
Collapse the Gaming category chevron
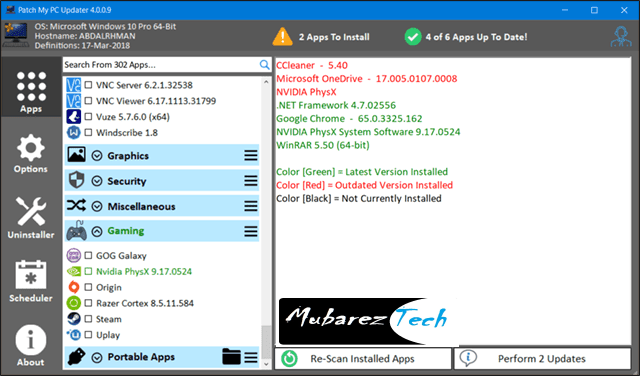pos(97,232)
